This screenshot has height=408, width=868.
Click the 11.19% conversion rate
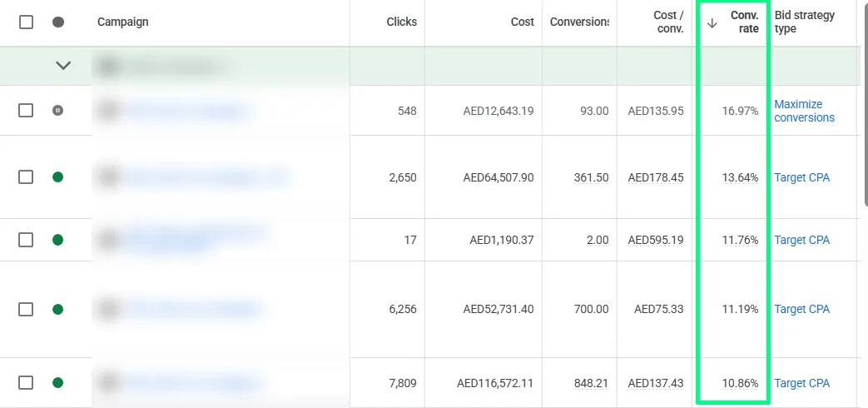(x=740, y=310)
